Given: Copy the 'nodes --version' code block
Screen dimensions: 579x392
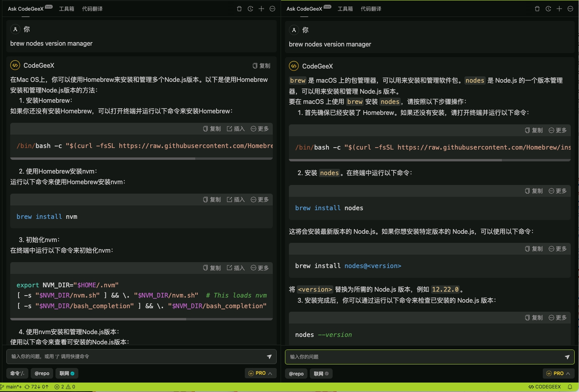Looking at the screenshot, I should pos(534,318).
